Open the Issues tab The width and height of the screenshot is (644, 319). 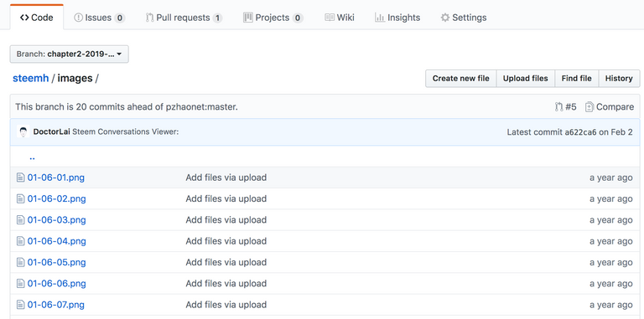99,18
